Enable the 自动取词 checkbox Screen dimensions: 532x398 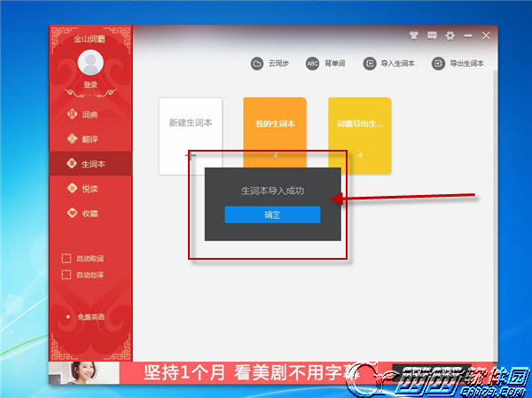[66, 259]
